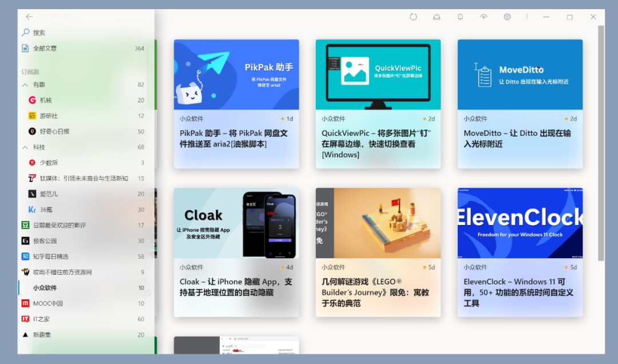Toggle the eye view icon
This screenshot has width=618, height=364.
484,17
